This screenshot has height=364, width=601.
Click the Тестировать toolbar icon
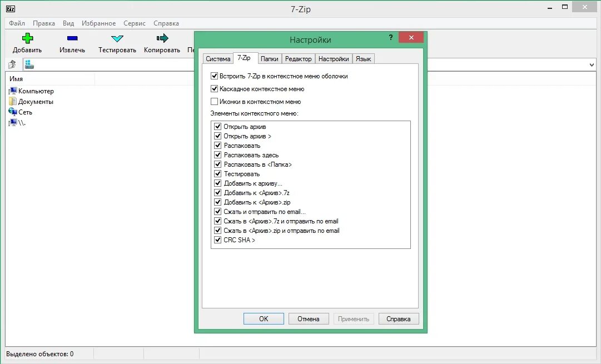(117, 38)
